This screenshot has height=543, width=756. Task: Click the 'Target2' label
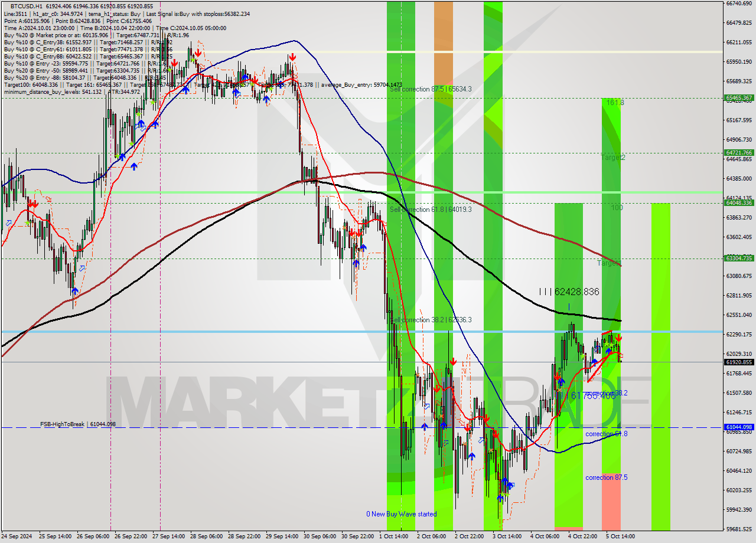coord(613,158)
